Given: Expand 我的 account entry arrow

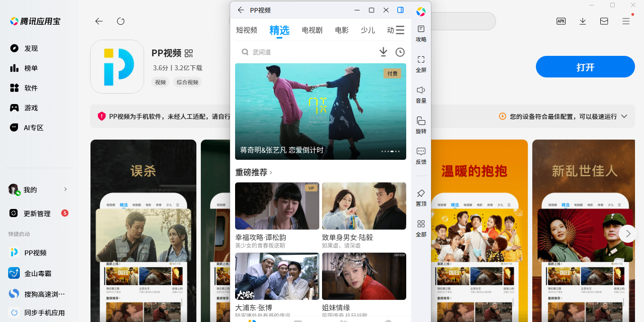Looking at the screenshot, I should click(65, 189).
